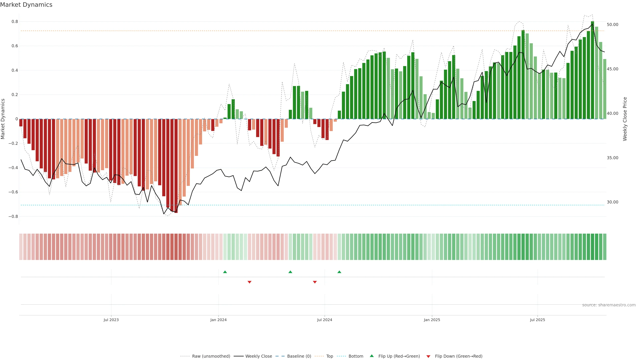This screenshot has height=362, width=644.
Task: Click the red triangle icon in the legend
Action: (x=428, y=356)
